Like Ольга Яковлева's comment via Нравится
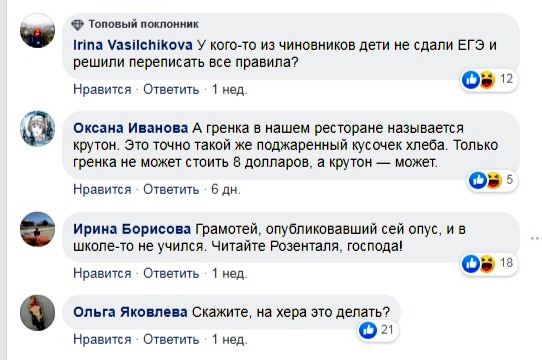The height and width of the screenshot is (360, 542). coord(102,340)
